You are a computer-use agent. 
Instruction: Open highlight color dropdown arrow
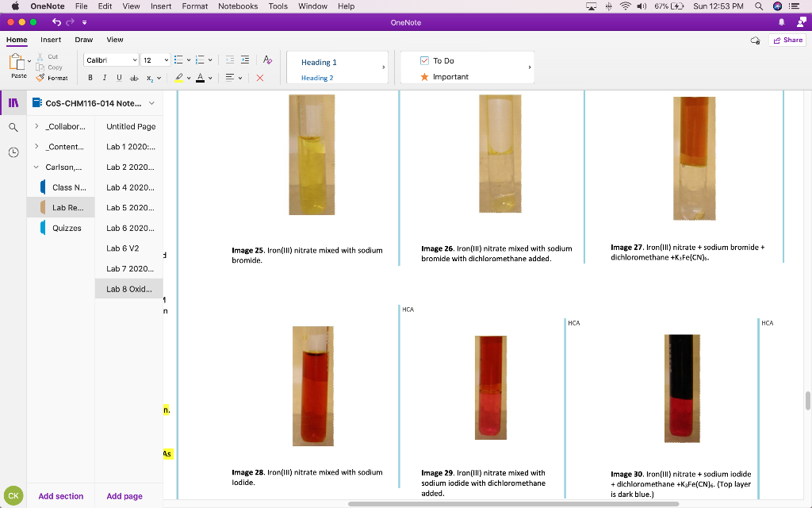189,79
